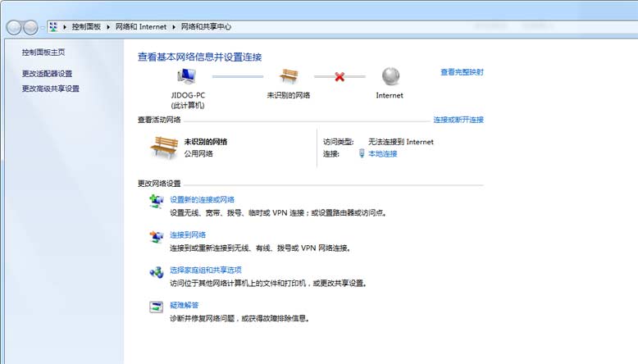638x364 pixels.
Task: Click the Internet label under globe
Action: pos(390,95)
